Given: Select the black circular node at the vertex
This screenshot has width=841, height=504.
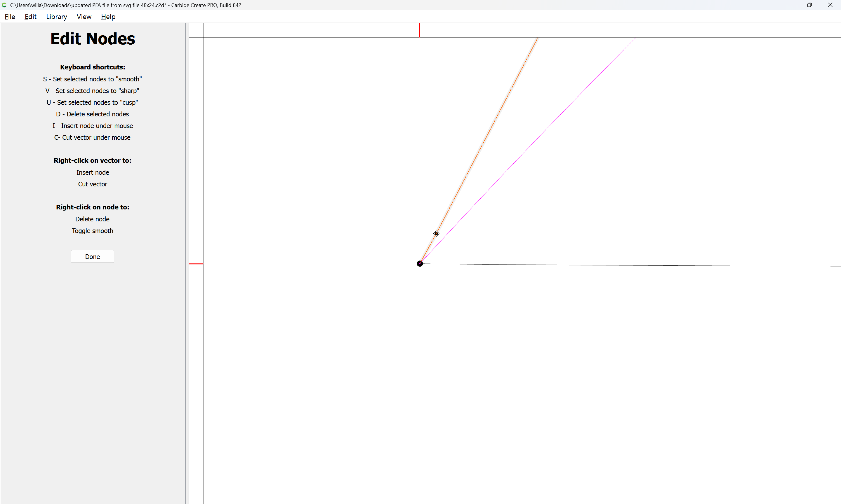Looking at the screenshot, I should point(420,264).
